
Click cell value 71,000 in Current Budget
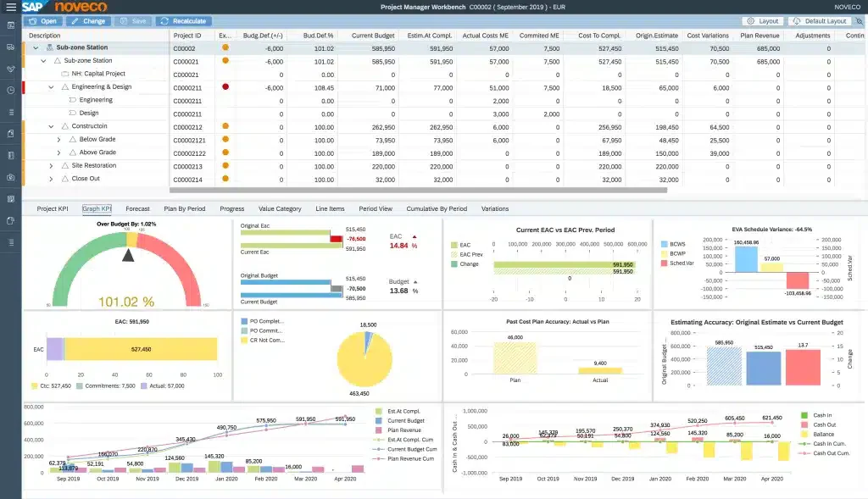pyautogui.click(x=386, y=88)
